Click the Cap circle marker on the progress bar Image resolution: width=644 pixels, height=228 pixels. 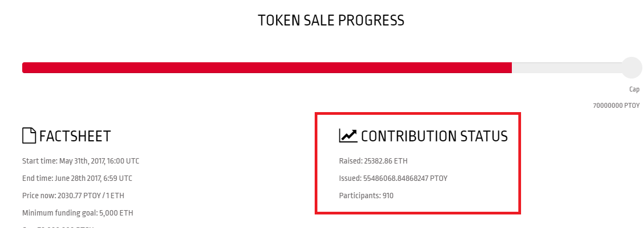point(631,68)
